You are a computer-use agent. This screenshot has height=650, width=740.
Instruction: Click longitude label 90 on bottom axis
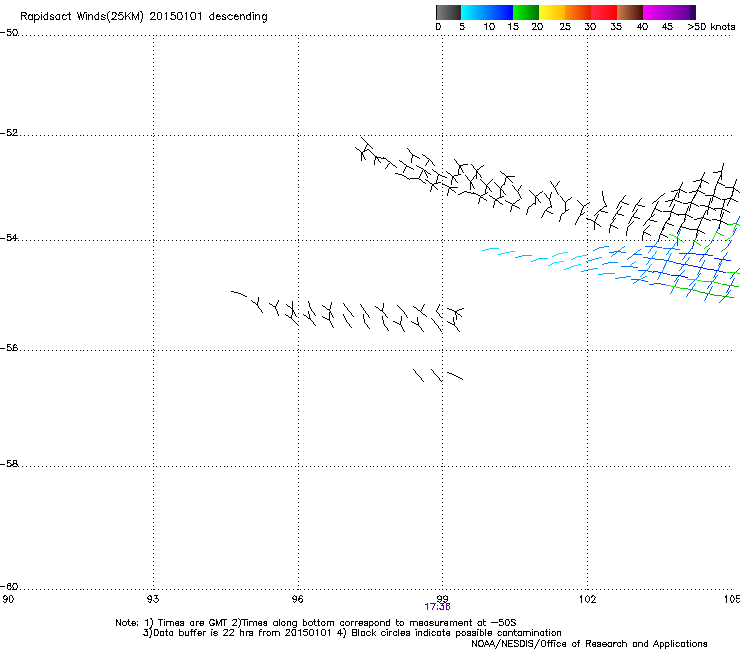(8, 599)
